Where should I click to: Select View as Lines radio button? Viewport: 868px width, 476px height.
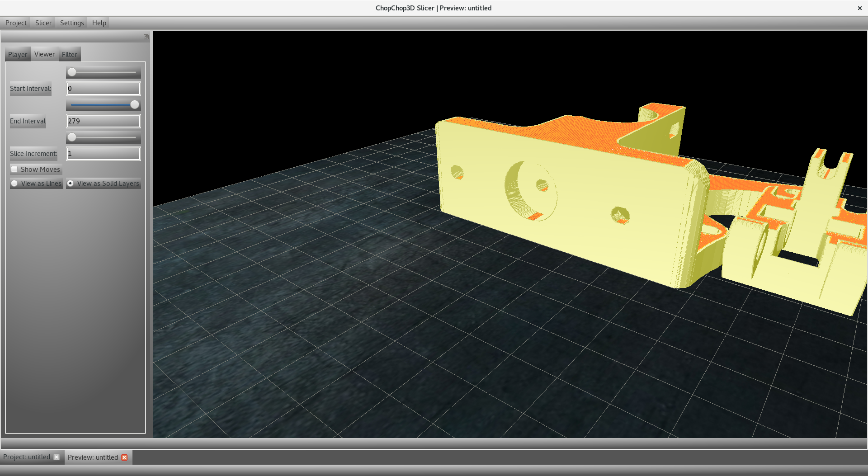[x=14, y=184]
